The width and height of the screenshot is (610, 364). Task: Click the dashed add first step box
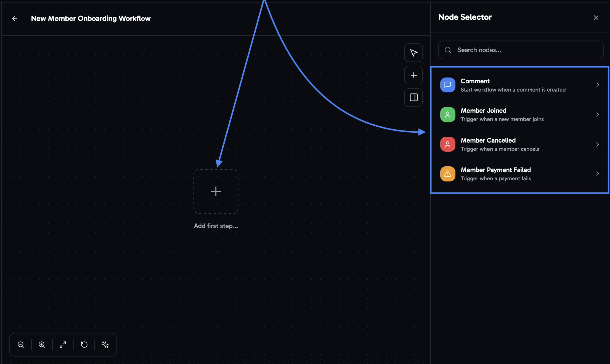216,191
